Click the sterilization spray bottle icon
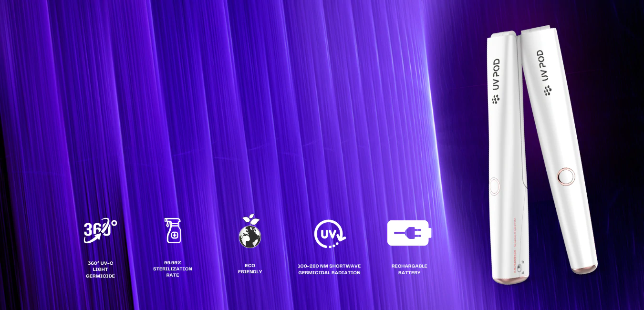 173,230
